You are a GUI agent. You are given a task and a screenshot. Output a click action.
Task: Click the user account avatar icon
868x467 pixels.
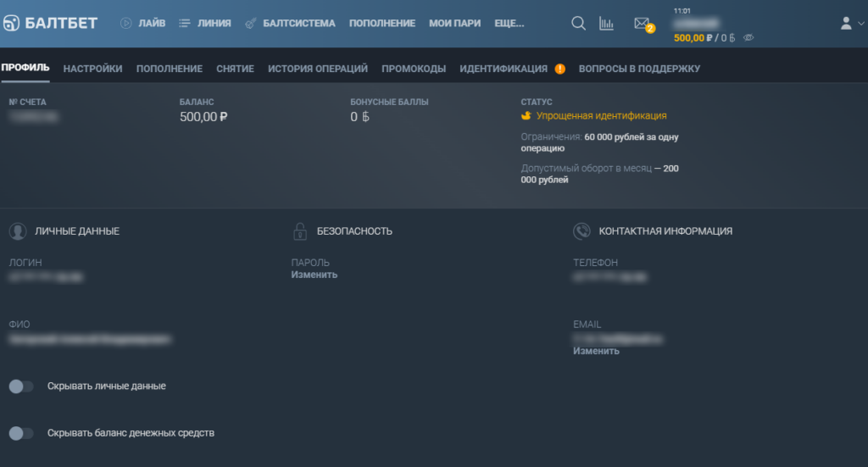[846, 23]
